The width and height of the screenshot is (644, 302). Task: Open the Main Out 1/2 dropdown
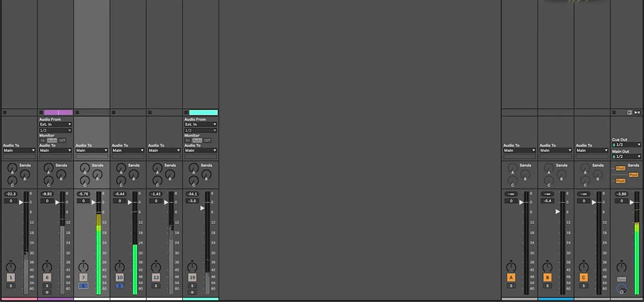(626, 157)
